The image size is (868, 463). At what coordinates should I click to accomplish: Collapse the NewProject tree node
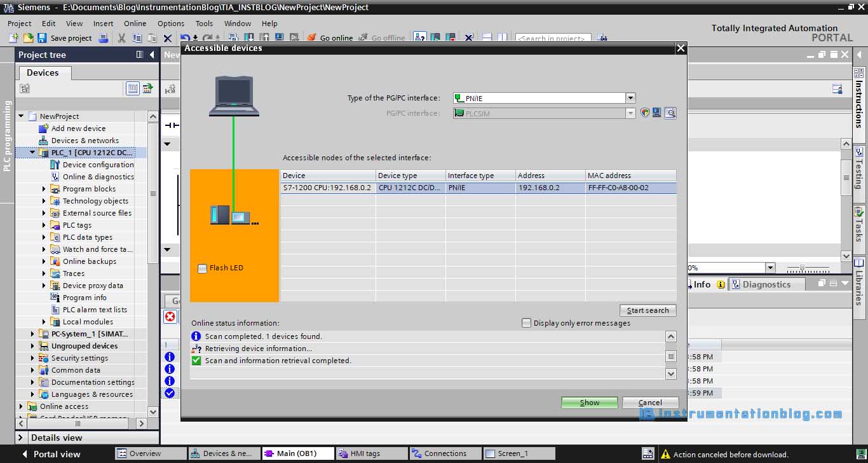(21, 116)
